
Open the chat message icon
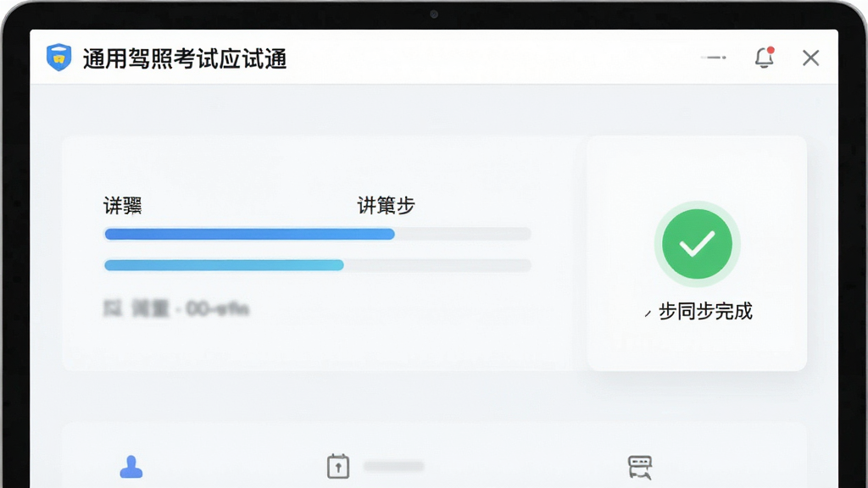[640, 468]
